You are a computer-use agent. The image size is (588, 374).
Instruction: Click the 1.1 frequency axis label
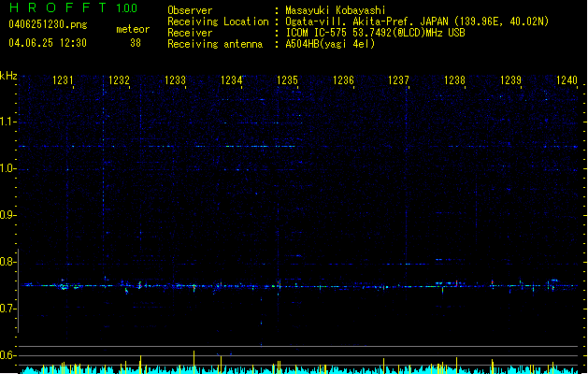tap(7, 122)
